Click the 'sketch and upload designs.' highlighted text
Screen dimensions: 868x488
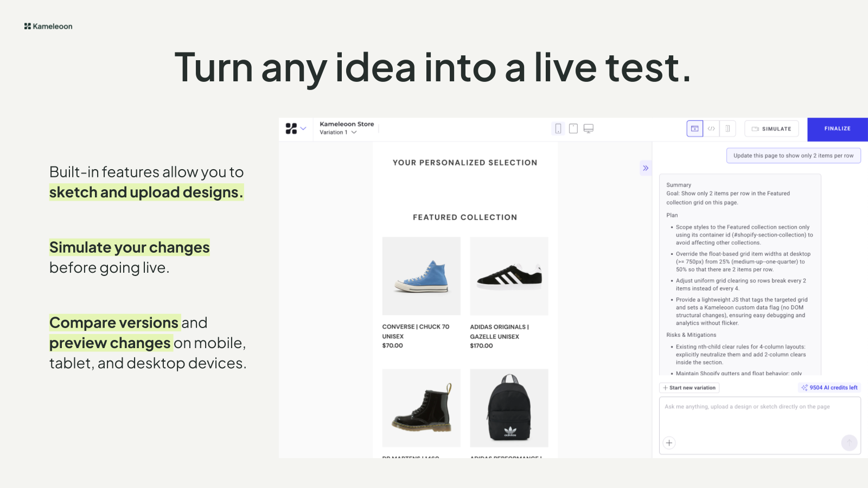tap(146, 192)
